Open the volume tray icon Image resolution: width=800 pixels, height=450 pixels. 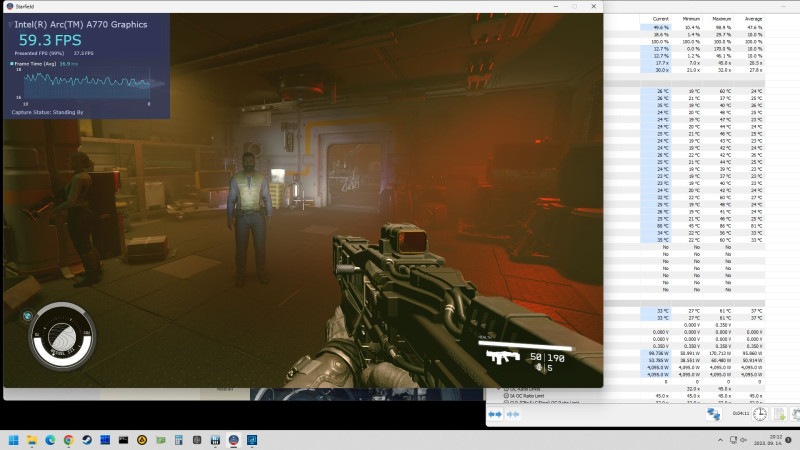tap(744, 440)
